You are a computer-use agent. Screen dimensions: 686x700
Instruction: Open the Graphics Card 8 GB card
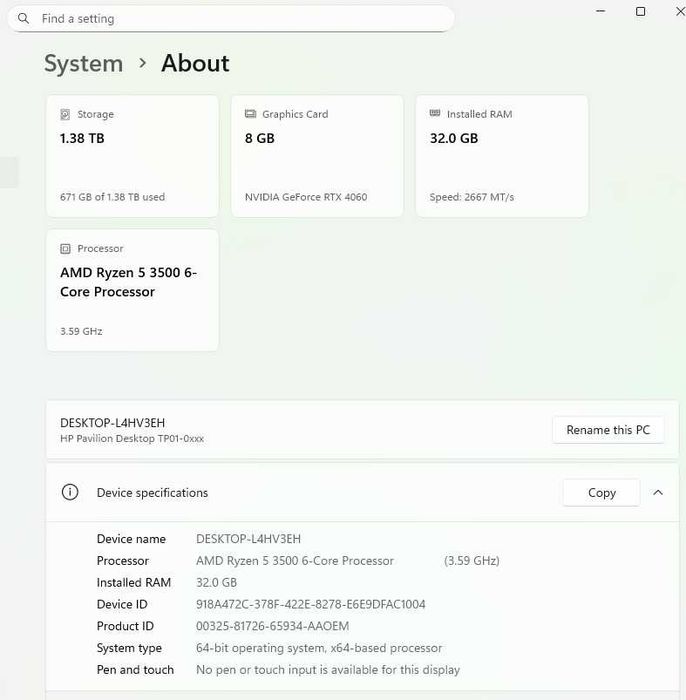(x=317, y=156)
